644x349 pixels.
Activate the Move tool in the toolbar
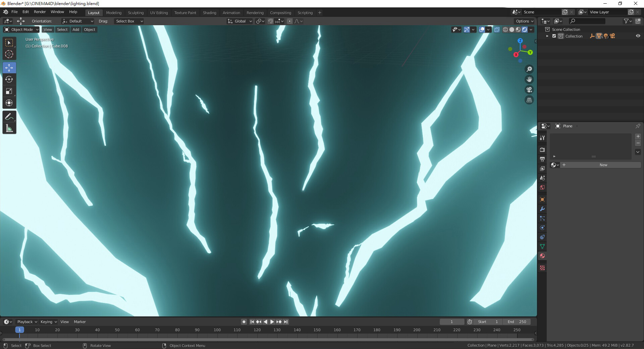(9, 67)
